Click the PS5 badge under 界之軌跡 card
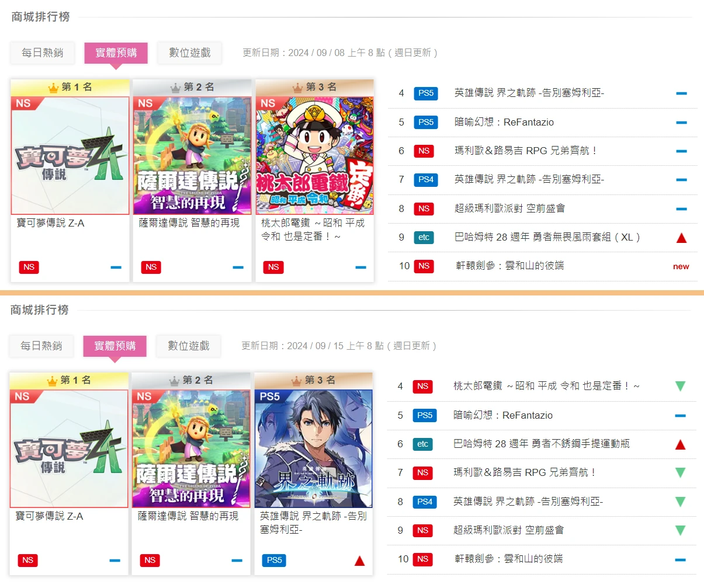704x588 pixels. pos(274,560)
